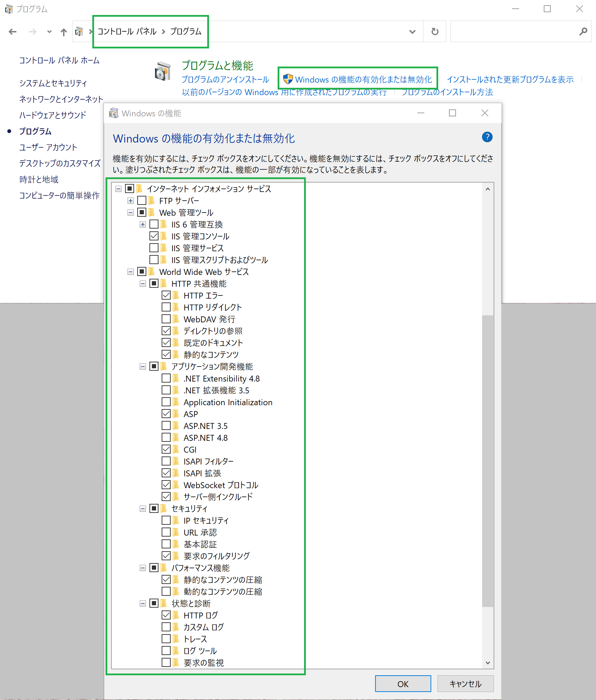The height and width of the screenshot is (700, 596).
Task: Click the refresh icon in the address bar
Action: pyautogui.click(x=434, y=31)
